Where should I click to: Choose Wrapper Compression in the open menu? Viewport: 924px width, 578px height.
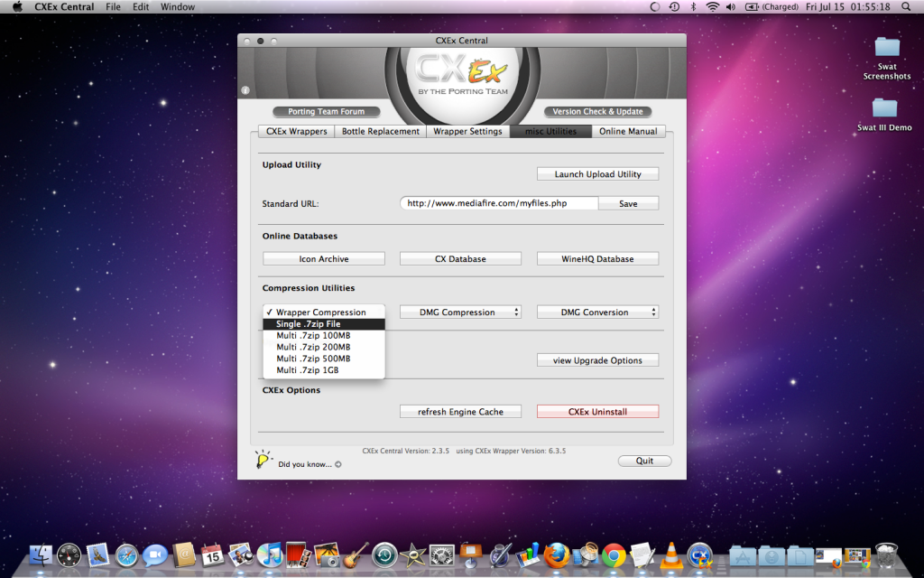tap(324, 312)
